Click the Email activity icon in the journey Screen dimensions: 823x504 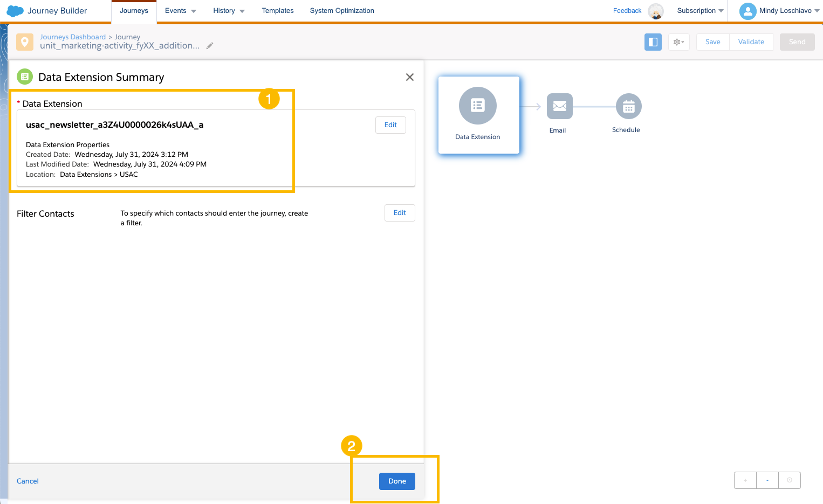click(559, 107)
